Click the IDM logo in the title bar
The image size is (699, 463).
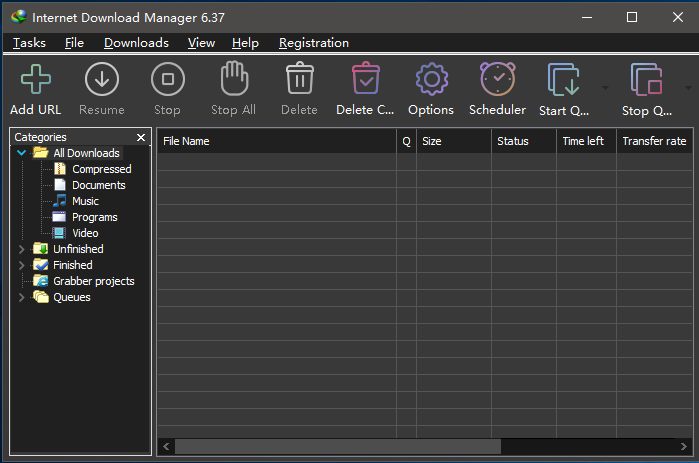pyautogui.click(x=19, y=17)
